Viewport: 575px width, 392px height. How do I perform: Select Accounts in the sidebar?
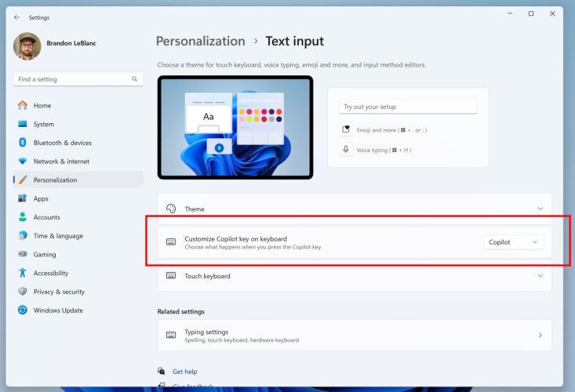click(46, 217)
